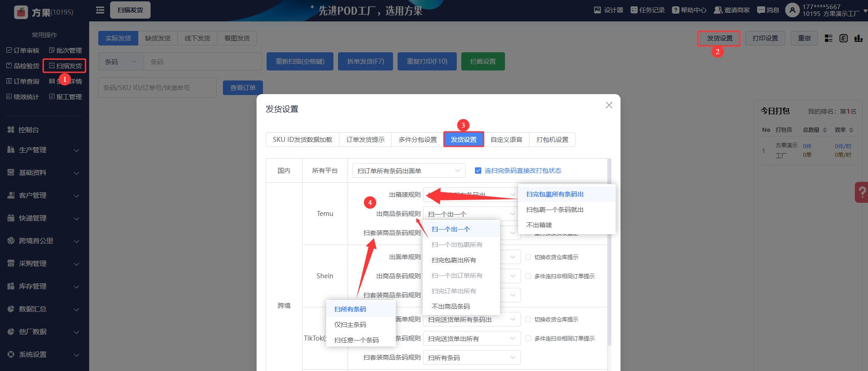Open the 消息 messages chat icon
868x371 pixels.
761,10
